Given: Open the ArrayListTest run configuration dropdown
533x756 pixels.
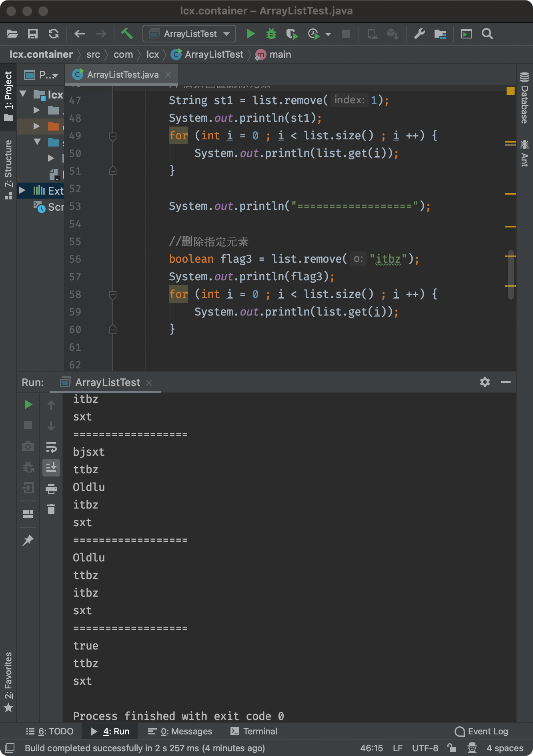Looking at the screenshot, I should 189,34.
